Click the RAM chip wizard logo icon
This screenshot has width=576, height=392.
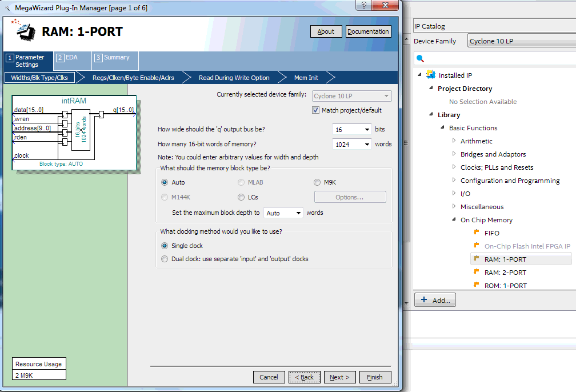point(24,30)
